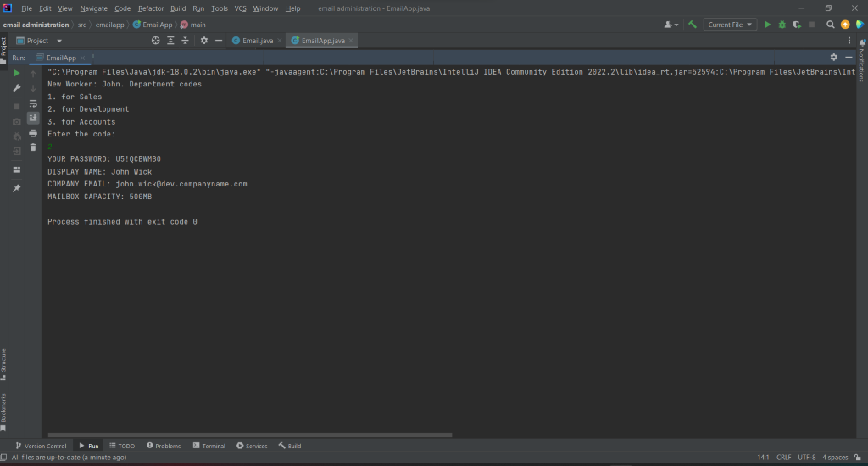Start debugging with the green bug icon

tap(782, 25)
